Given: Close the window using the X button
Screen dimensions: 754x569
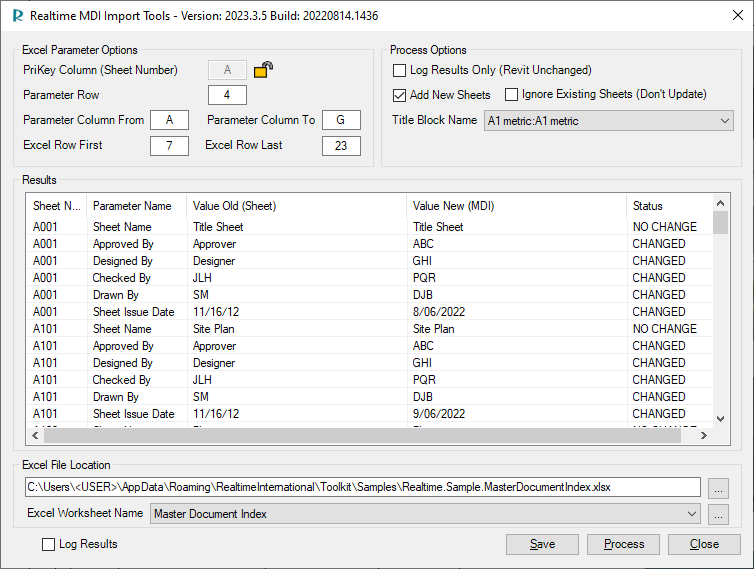Looking at the screenshot, I should pos(738,15).
